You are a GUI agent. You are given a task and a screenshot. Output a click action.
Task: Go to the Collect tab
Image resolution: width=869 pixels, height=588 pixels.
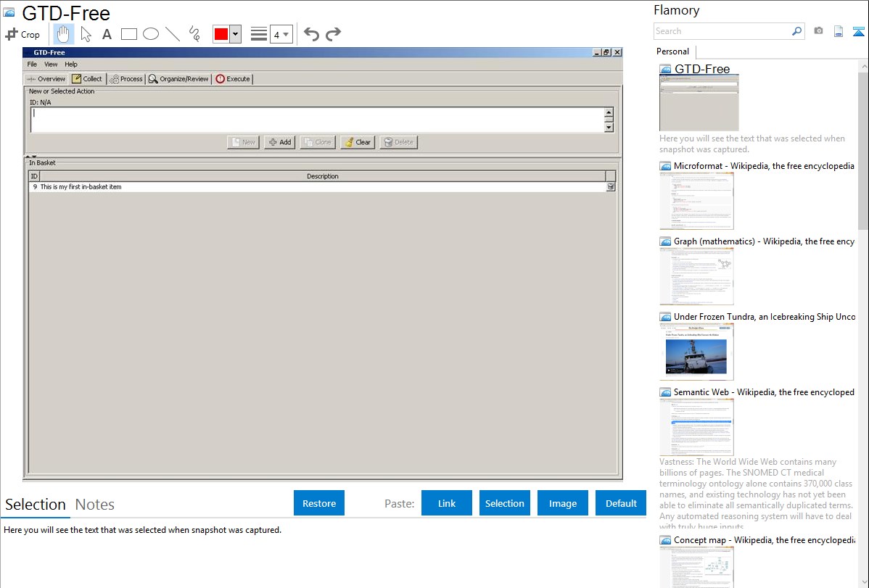(x=87, y=79)
